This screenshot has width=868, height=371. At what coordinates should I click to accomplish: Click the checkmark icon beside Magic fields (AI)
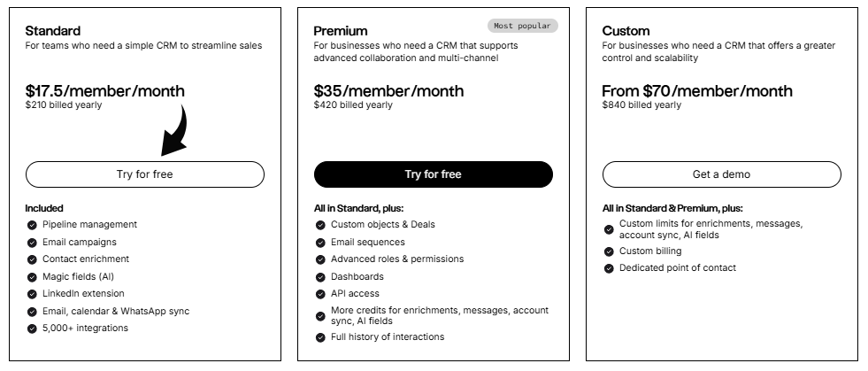point(32,277)
